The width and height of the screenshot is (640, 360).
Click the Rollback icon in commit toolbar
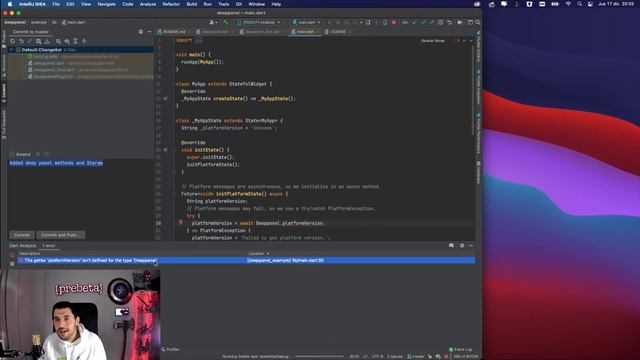tap(21, 41)
